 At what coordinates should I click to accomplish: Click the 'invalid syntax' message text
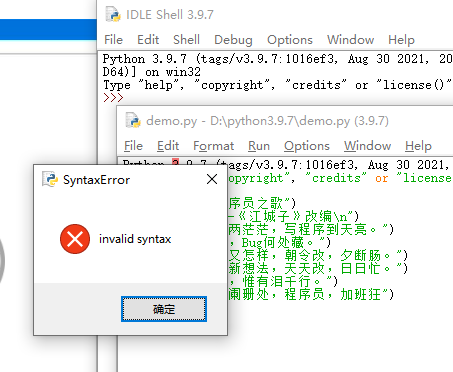pos(135,239)
